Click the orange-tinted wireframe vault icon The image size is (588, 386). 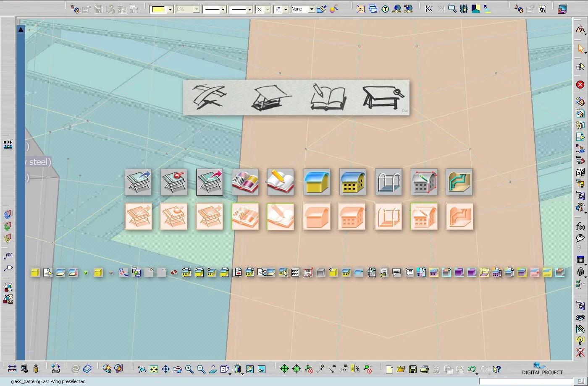[388, 216]
